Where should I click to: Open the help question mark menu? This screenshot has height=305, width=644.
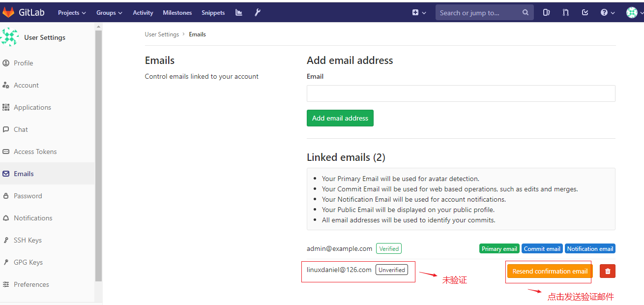point(608,13)
